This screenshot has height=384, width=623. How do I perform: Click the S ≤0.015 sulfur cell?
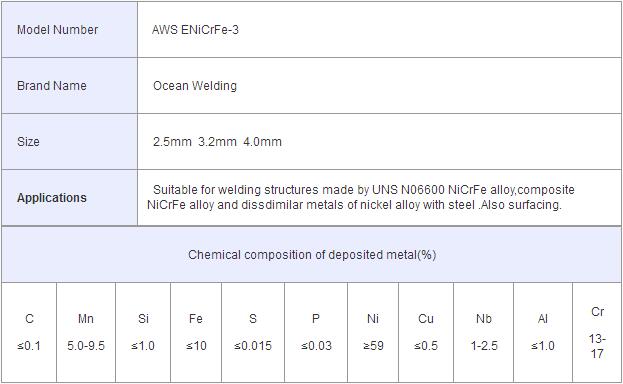253,332
